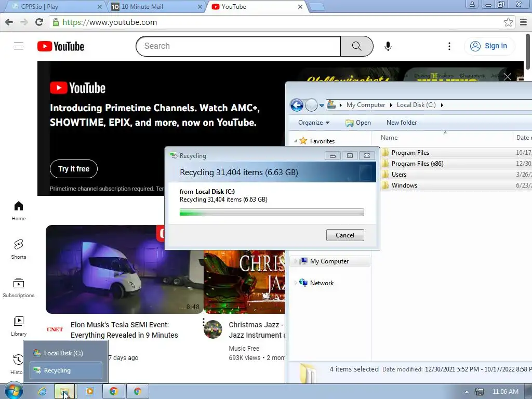Image resolution: width=532 pixels, height=399 pixels.
Task: Select Local Disk (C:) in taskbar preview list
Action: (x=66, y=353)
